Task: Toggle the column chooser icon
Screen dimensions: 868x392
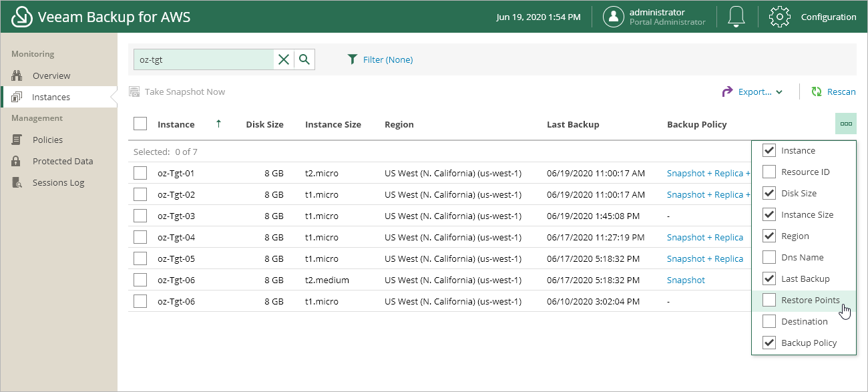Action: click(846, 124)
